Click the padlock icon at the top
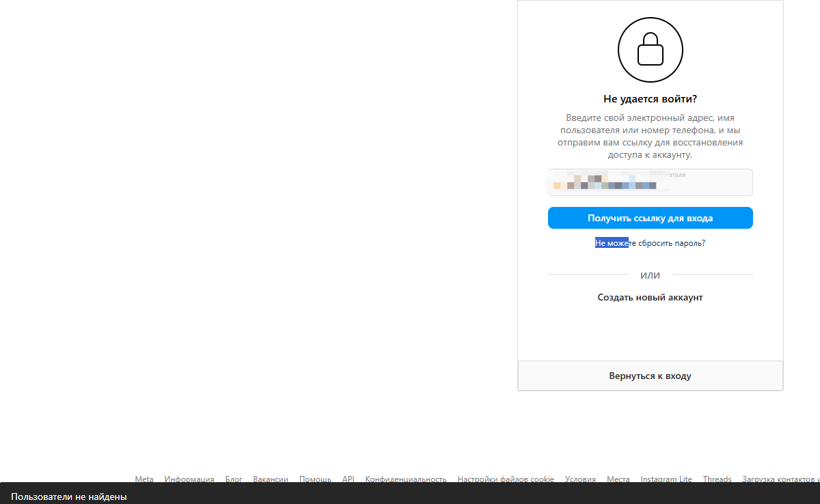The width and height of the screenshot is (820, 504). click(650, 50)
